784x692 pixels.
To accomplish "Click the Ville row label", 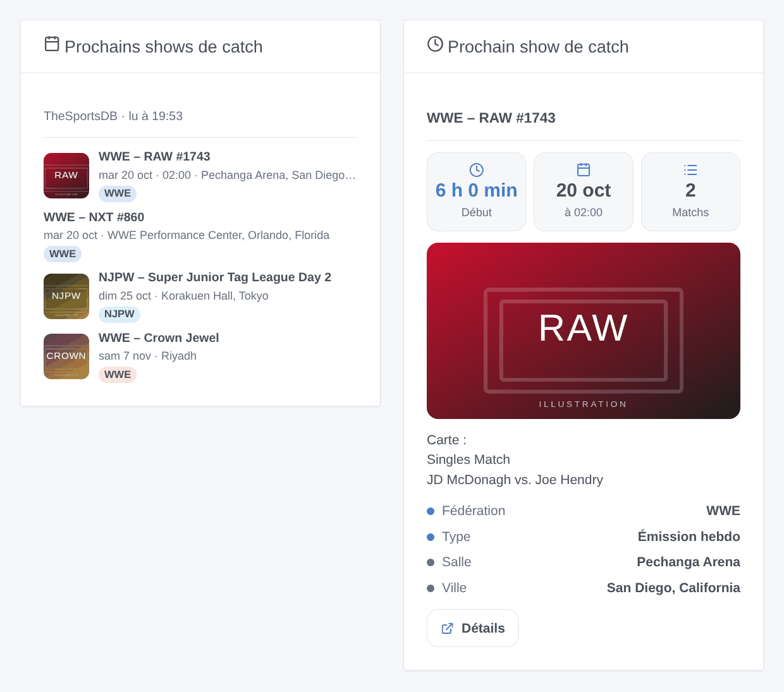I will click(x=454, y=588).
